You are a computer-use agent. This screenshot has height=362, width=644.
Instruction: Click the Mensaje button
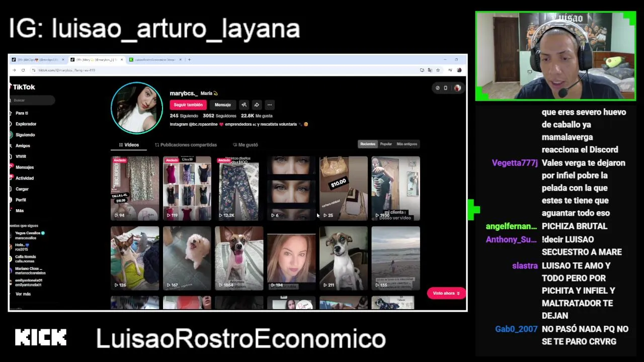222,105
